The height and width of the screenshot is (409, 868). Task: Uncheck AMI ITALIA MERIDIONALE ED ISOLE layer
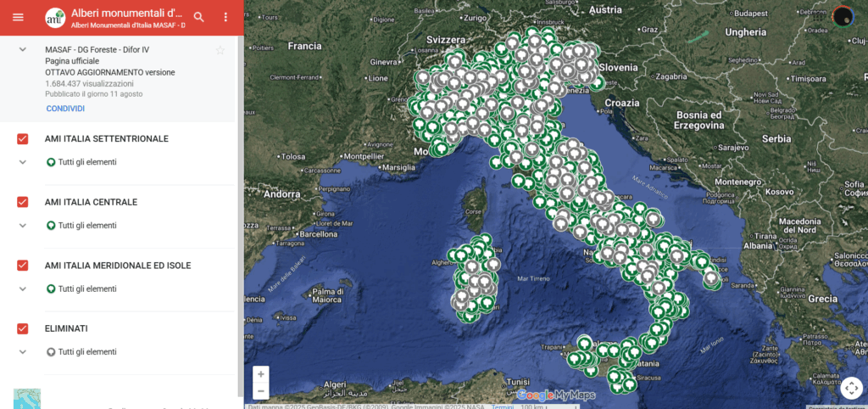coord(23,266)
